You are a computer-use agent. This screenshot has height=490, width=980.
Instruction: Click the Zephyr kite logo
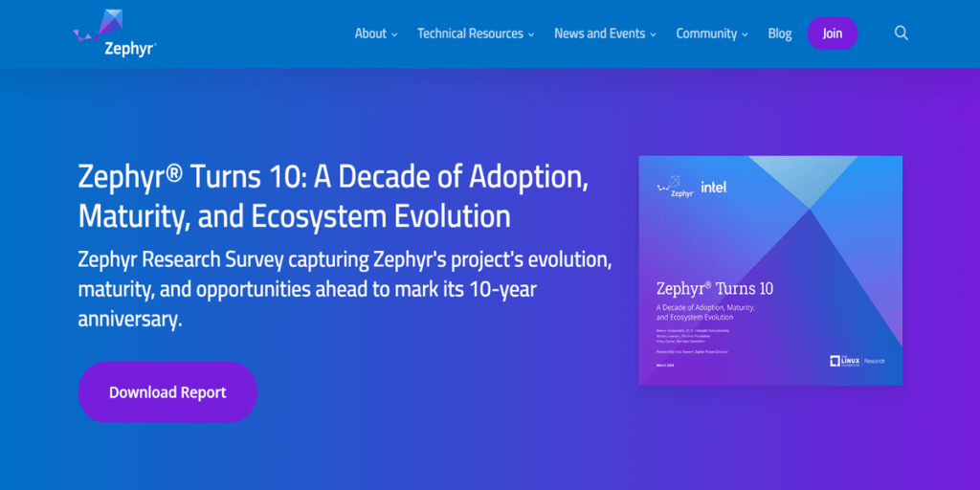pyautogui.click(x=115, y=33)
